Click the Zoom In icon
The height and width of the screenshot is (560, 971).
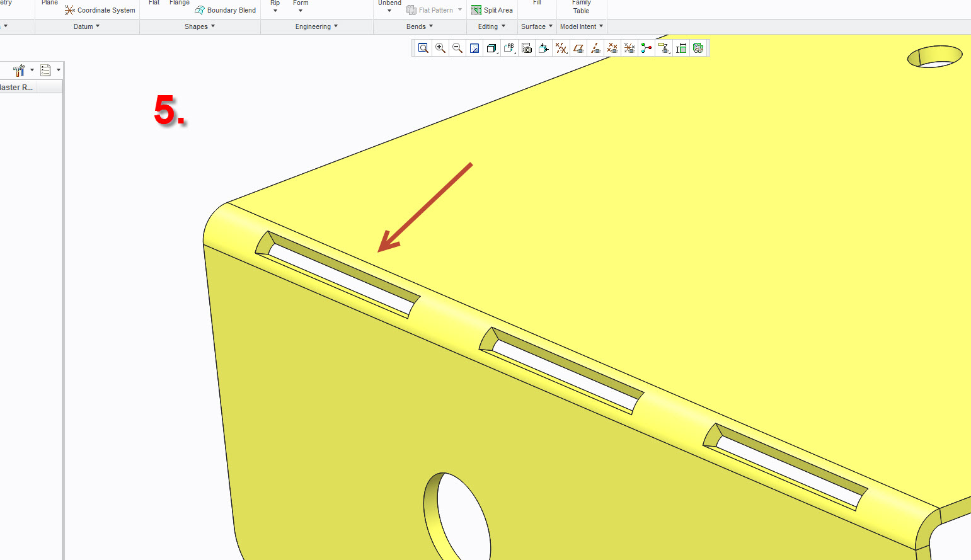point(440,48)
